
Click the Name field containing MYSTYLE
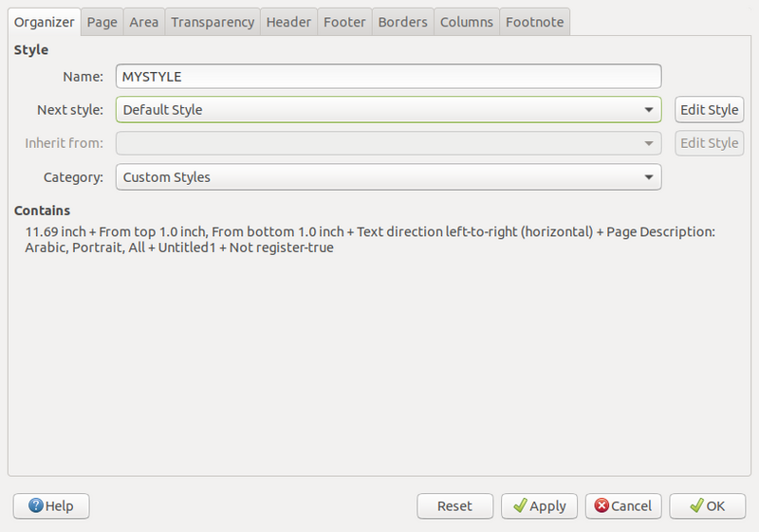tap(389, 77)
